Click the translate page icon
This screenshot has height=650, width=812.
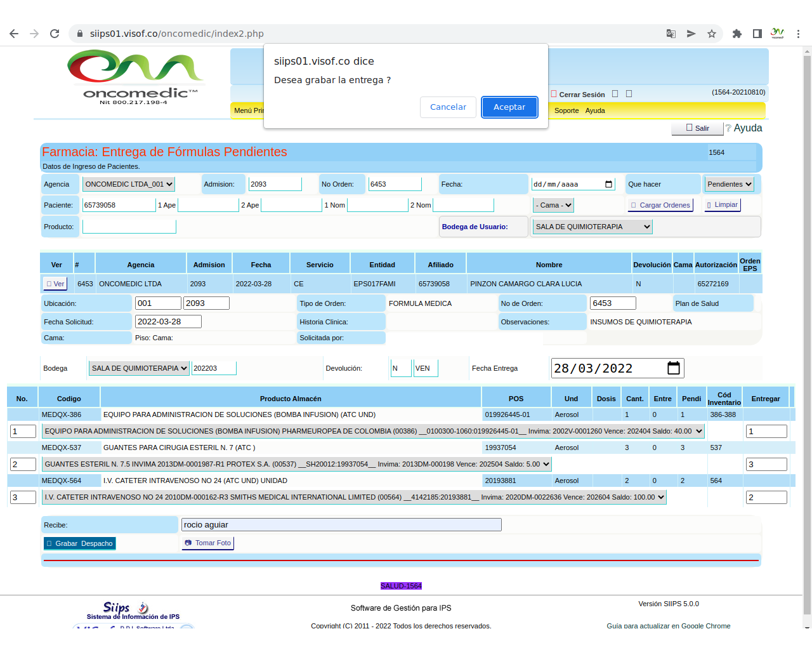pyautogui.click(x=671, y=34)
